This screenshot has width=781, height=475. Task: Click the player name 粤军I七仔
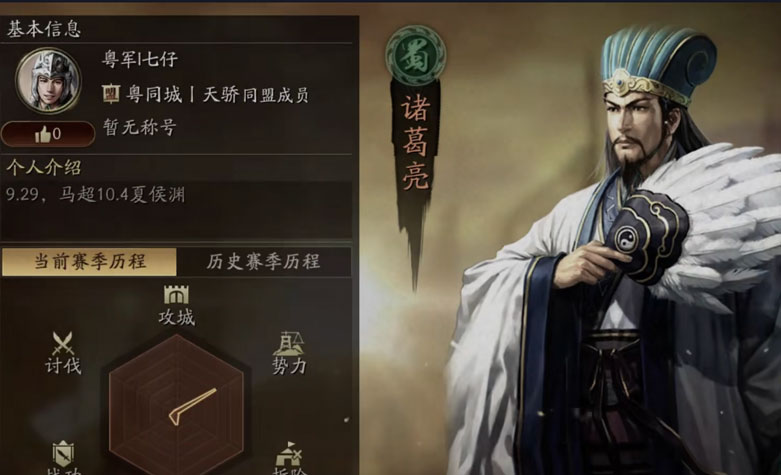tap(140, 59)
